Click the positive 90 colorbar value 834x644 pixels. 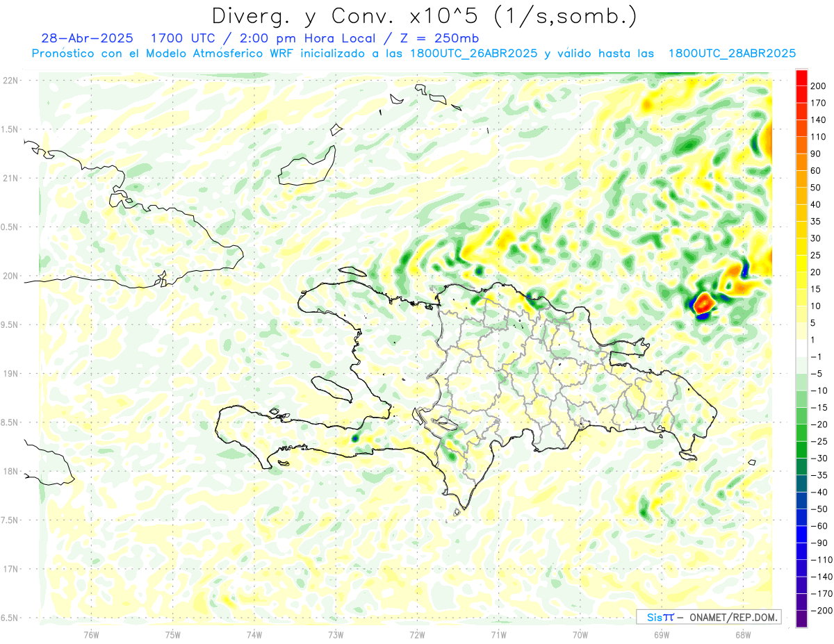815,154
